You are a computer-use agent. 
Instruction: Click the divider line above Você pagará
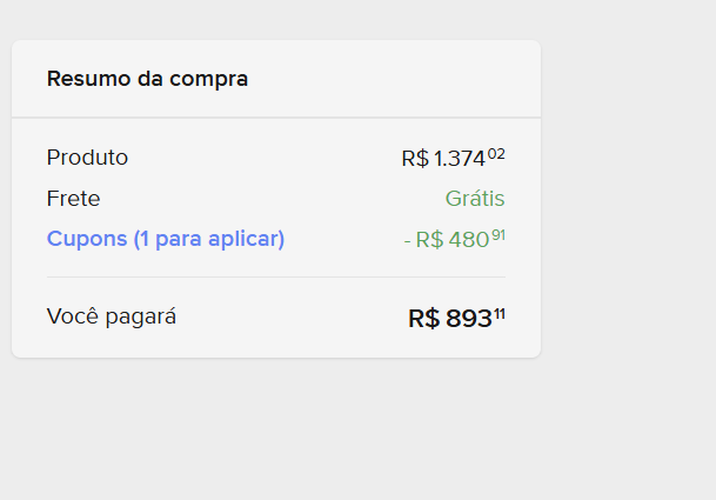276,277
